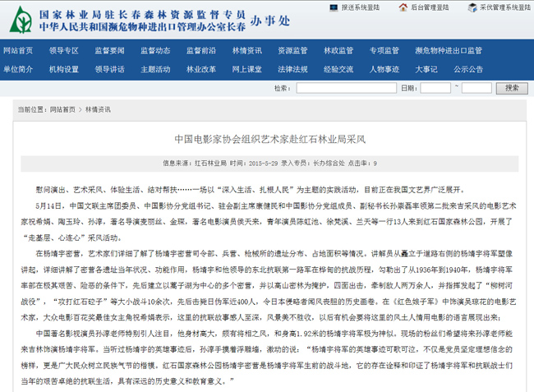534x392 pixels.
Task: Open the 经验交流 menu item
Action: tap(338, 70)
